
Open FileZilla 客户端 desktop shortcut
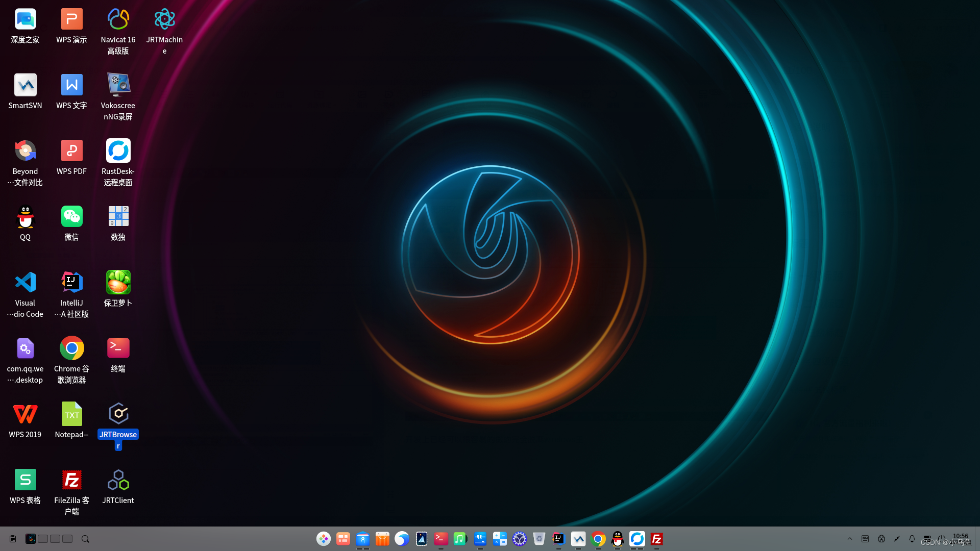point(71,492)
